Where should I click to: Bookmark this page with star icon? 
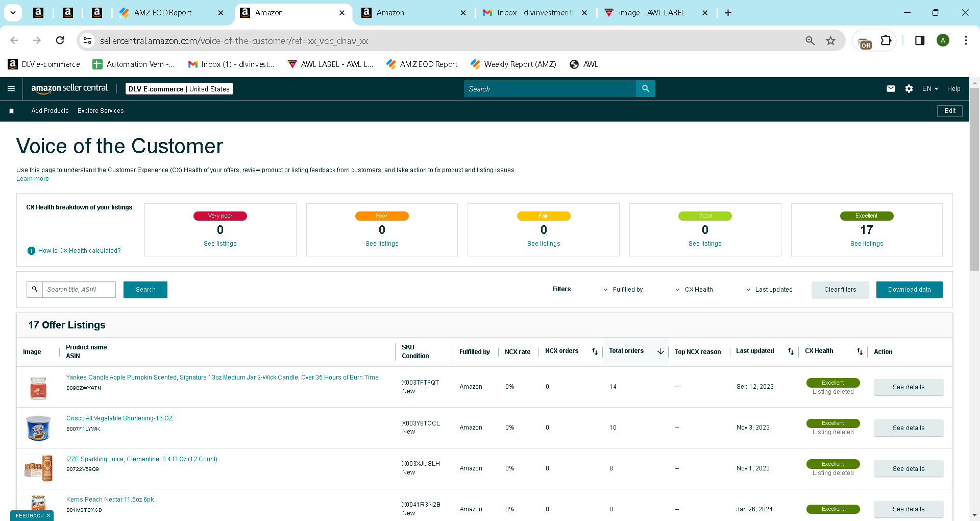click(x=831, y=40)
